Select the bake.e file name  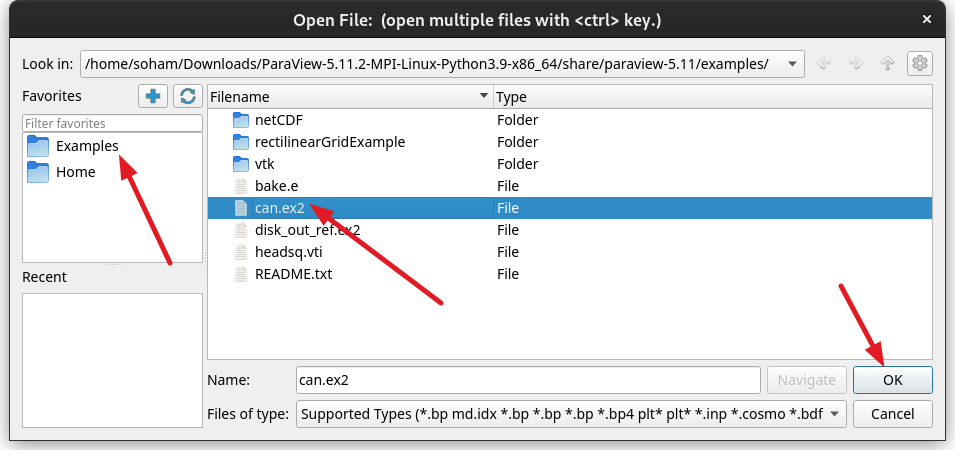(x=277, y=186)
